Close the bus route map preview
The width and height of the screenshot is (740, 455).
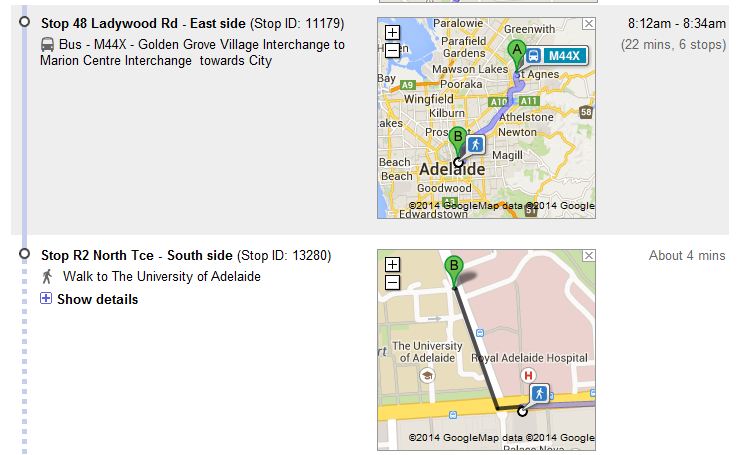tap(588, 24)
